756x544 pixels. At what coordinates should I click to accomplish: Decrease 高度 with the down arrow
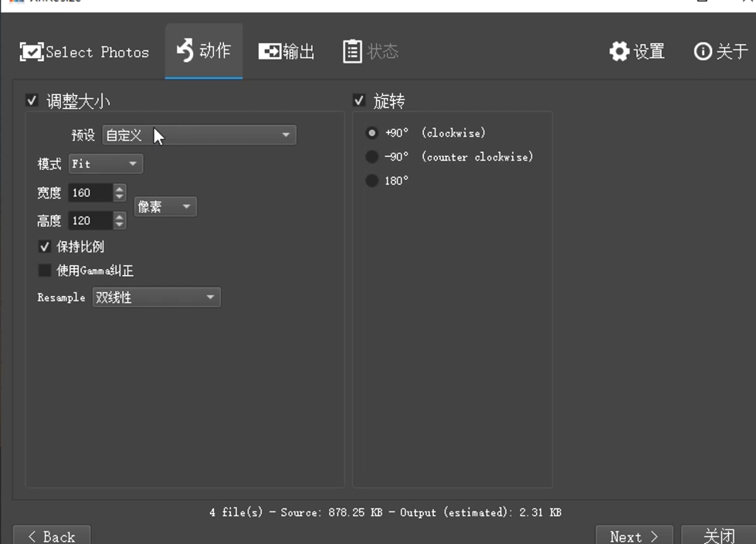[x=119, y=225]
